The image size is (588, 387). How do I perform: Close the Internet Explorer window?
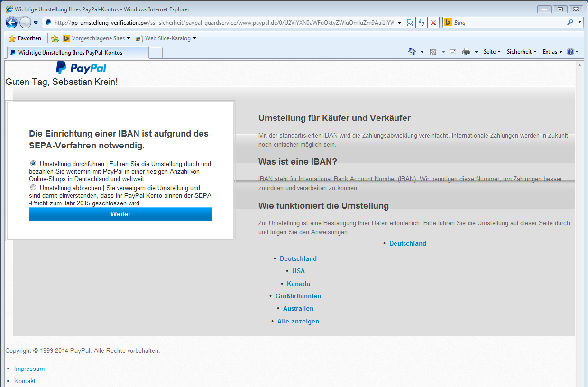pyautogui.click(x=576, y=9)
